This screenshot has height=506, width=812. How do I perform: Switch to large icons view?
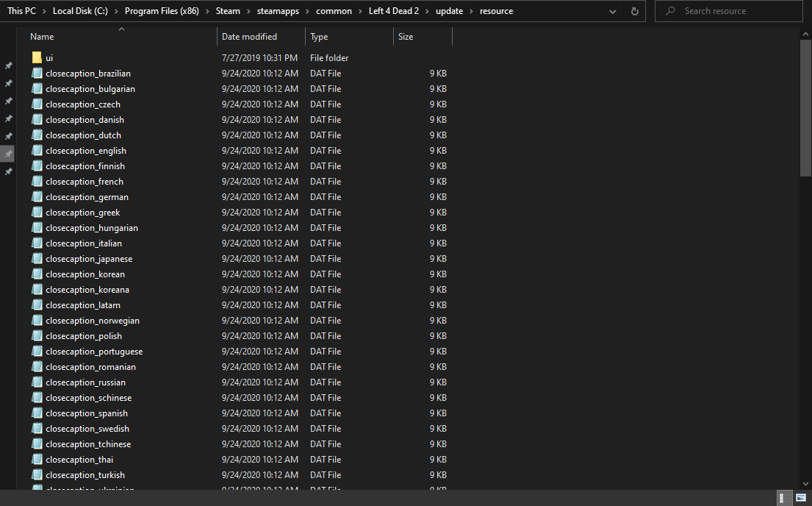[801, 498]
